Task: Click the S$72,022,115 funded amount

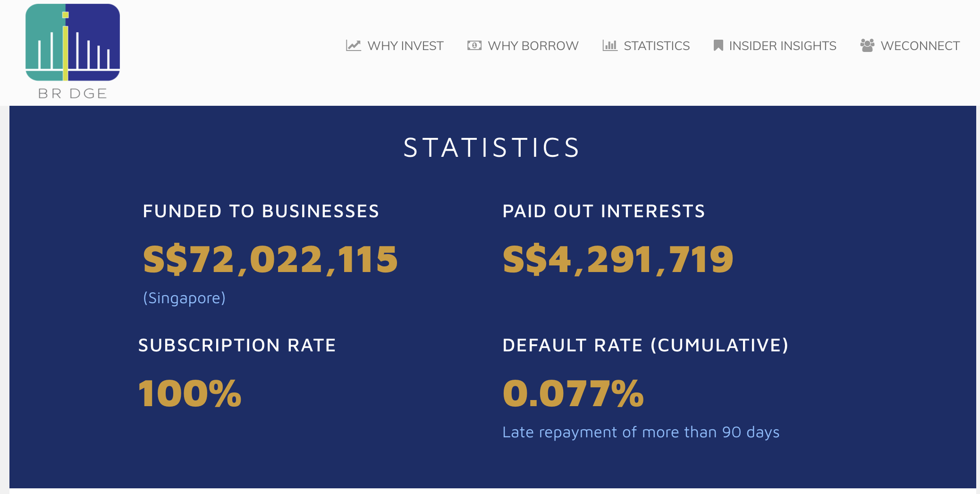Action: tap(270, 259)
